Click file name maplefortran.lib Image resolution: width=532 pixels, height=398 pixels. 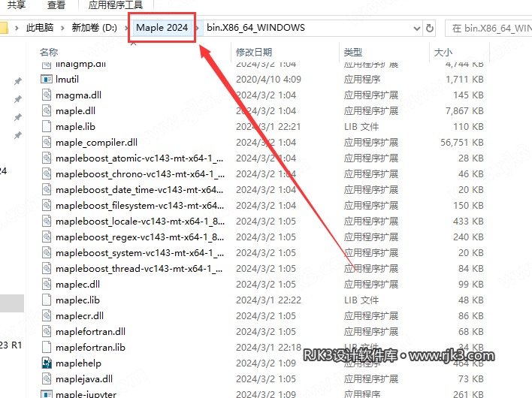pos(90,347)
